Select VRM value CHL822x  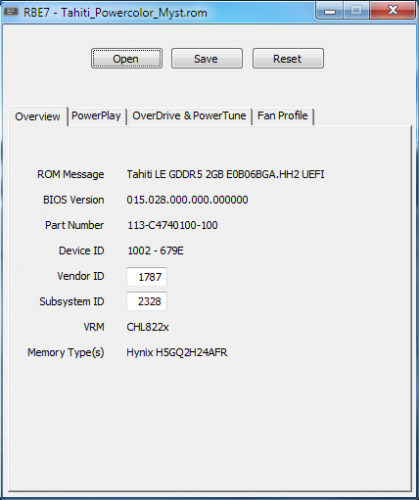pos(148,327)
